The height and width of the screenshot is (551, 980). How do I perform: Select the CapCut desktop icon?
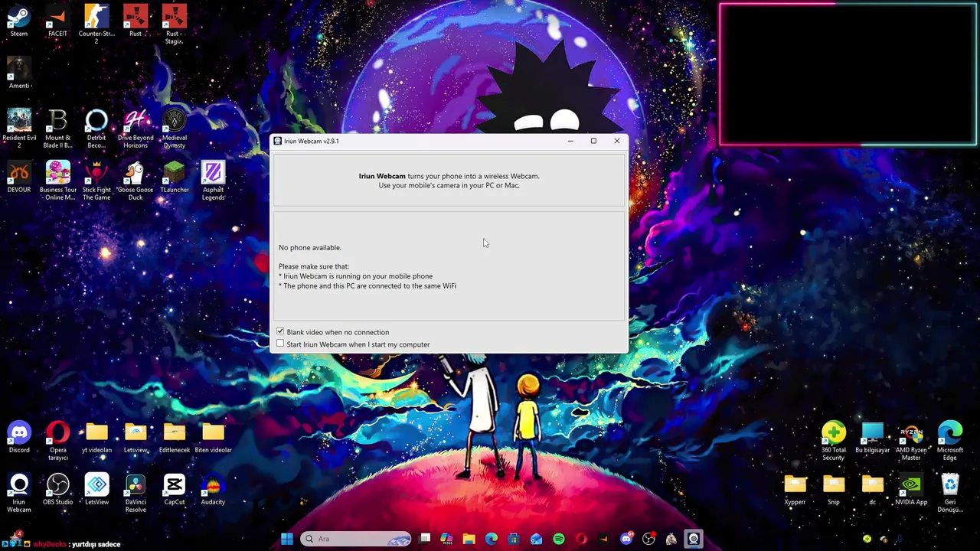[174, 490]
